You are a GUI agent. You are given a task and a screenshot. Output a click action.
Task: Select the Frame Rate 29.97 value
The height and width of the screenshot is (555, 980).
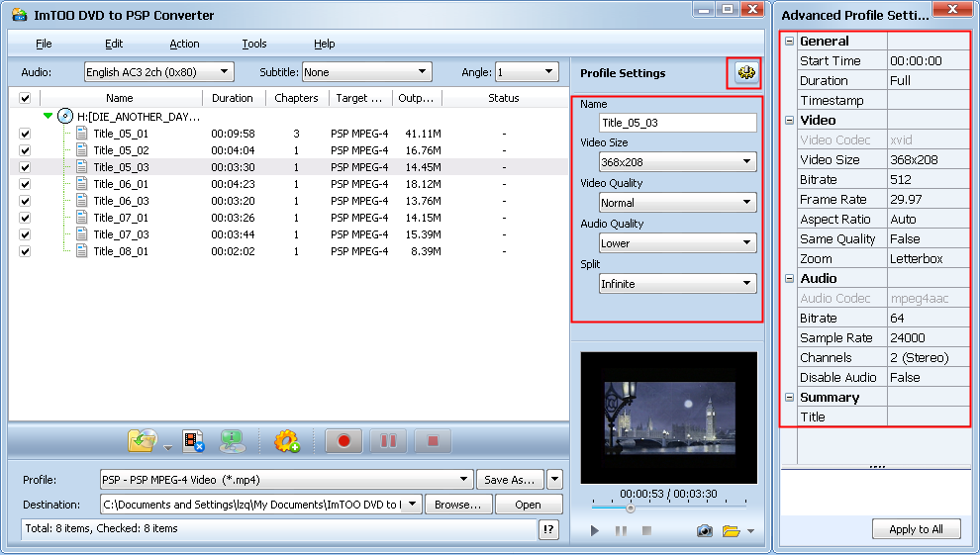[x=929, y=200]
